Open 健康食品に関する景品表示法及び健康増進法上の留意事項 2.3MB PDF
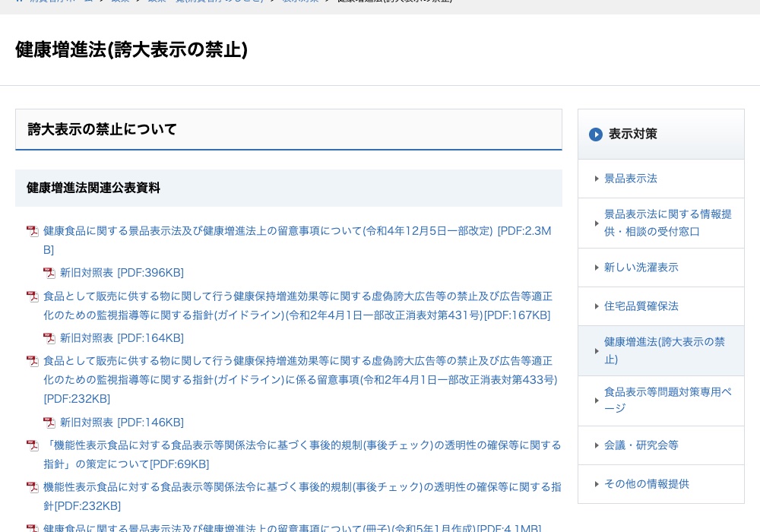760x532 pixels. coord(297,240)
